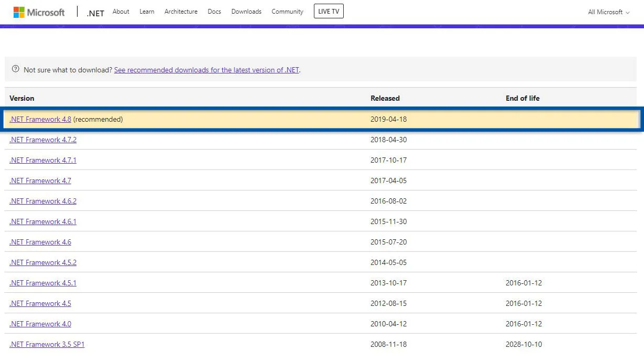Select the .NET logo in the navigation
Viewport: 644px width, 361px height.
click(x=95, y=13)
